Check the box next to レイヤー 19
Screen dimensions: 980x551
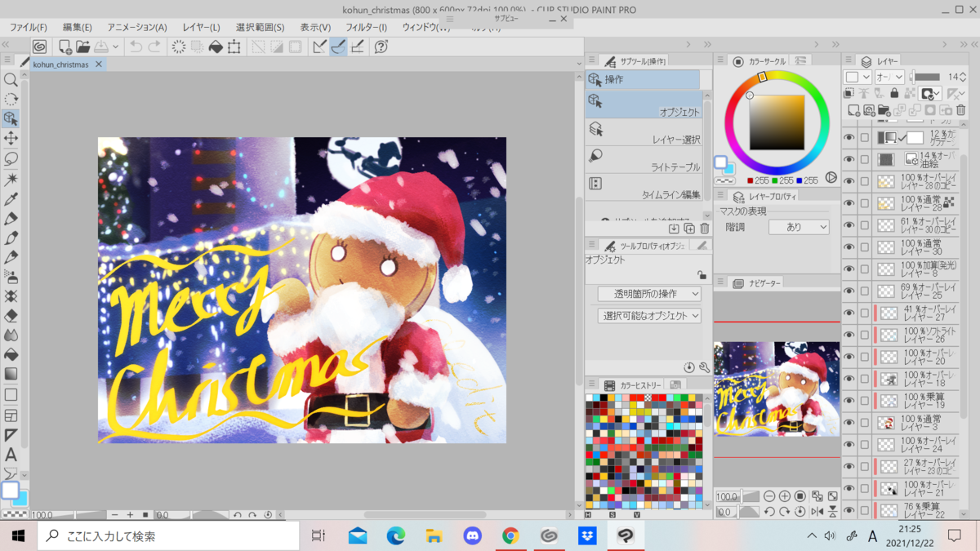click(864, 401)
